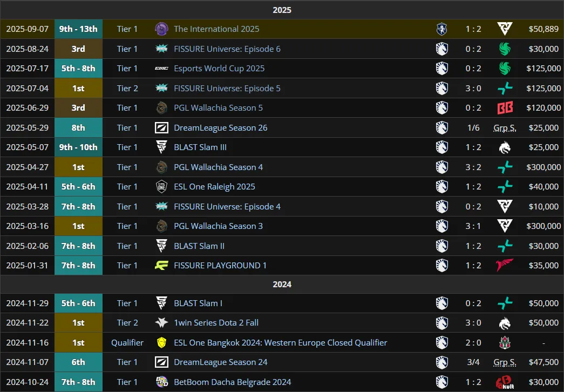
Task: Click Tier 2 in 1win Series row
Action: point(127,323)
